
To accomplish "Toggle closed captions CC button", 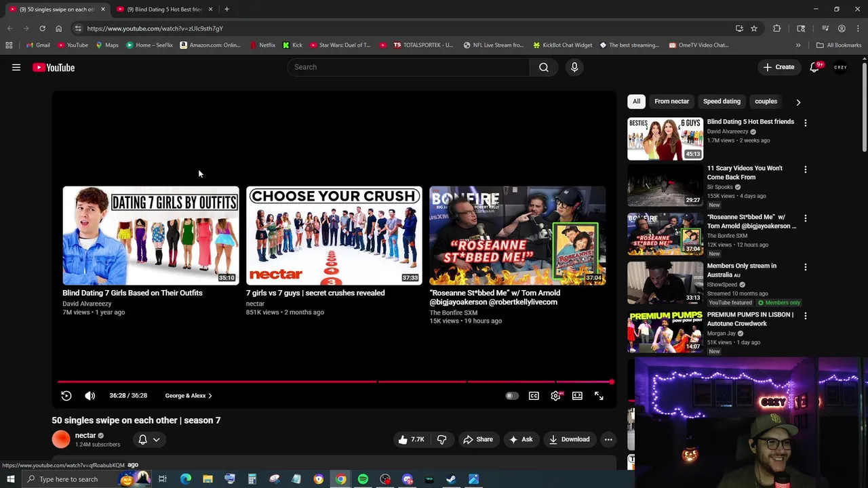I will (534, 396).
